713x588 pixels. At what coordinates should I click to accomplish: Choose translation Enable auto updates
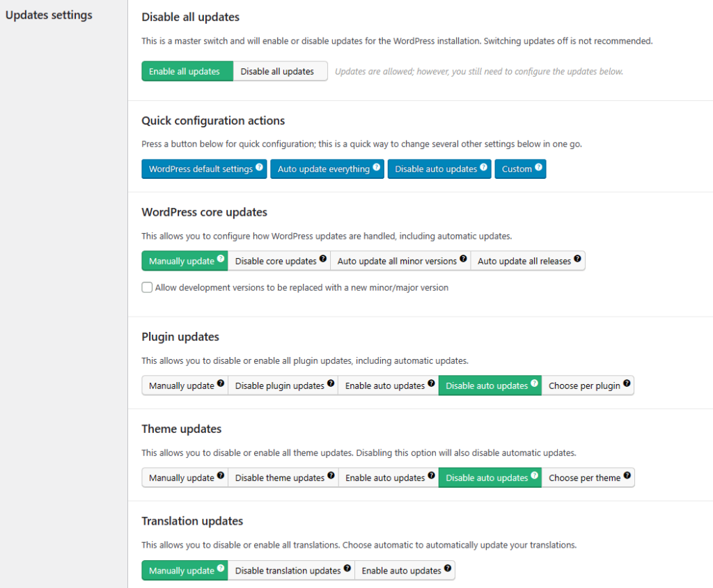point(405,571)
